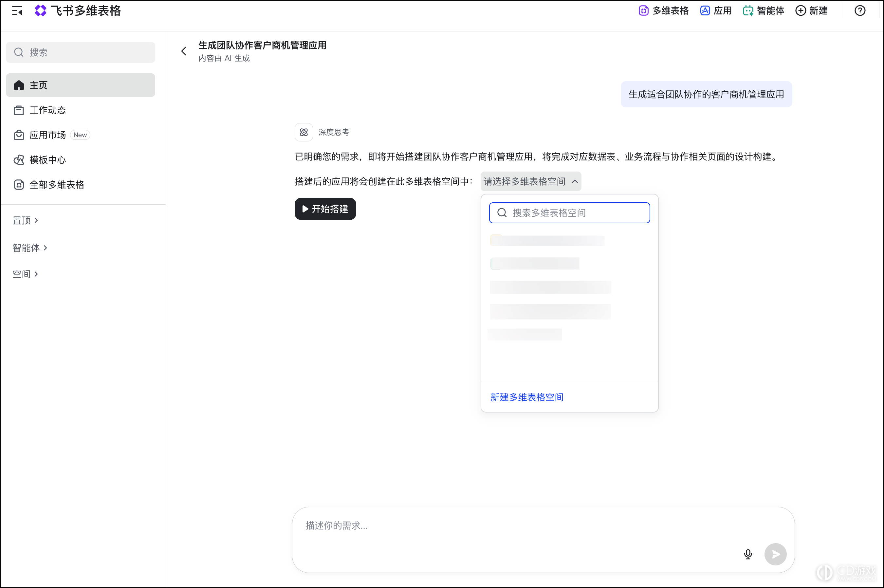Open help via the question mark icon
The image size is (884, 588).
[x=860, y=10]
